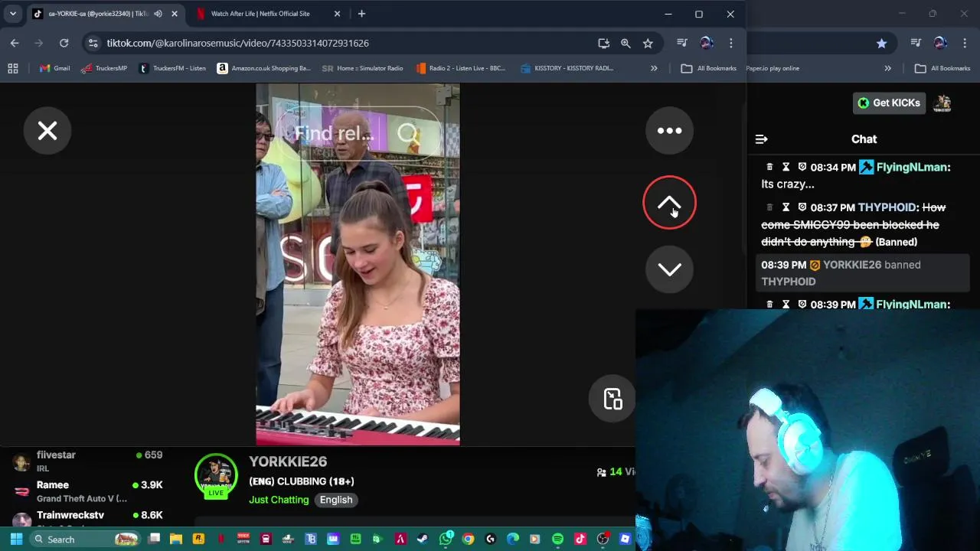Viewport: 980px width, 551px height.
Task: Click the background window's bookmark star
Action: (x=881, y=44)
